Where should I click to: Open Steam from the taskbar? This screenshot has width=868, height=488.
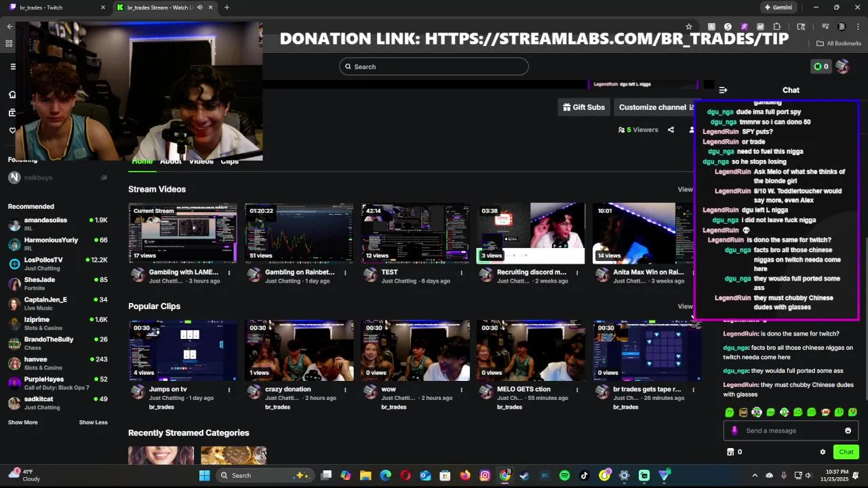tap(524, 476)
